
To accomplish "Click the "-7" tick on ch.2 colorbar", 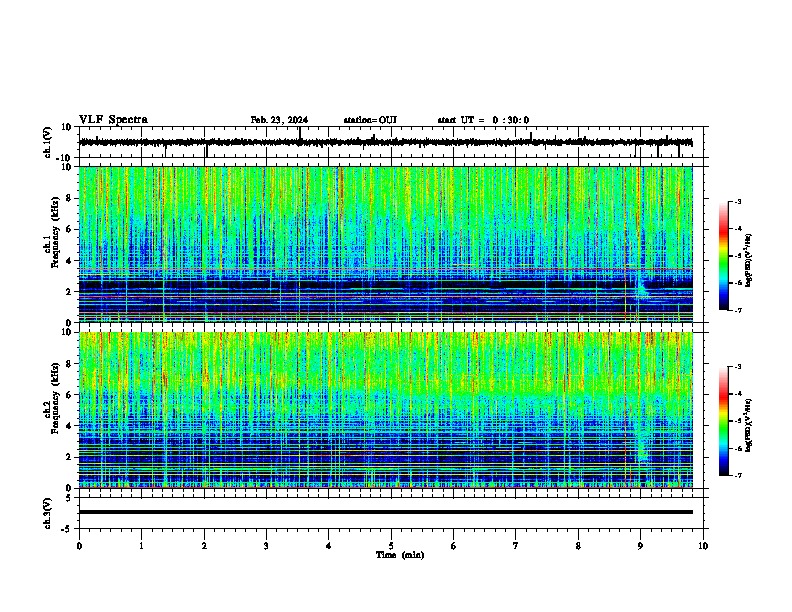I will [737, 476].
